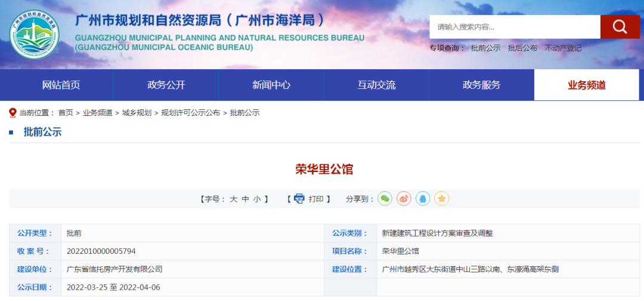Image resolution: width=644 pixels, height=301 pixels.
Task: Click the 公示类别 label
Action: 350,233
